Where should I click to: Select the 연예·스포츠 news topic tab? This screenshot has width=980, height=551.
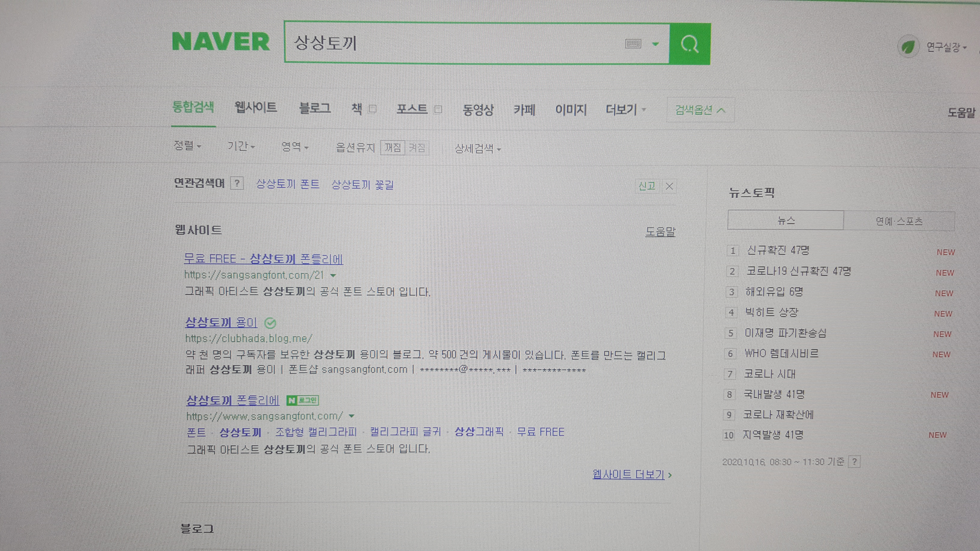tap(899, 221)
